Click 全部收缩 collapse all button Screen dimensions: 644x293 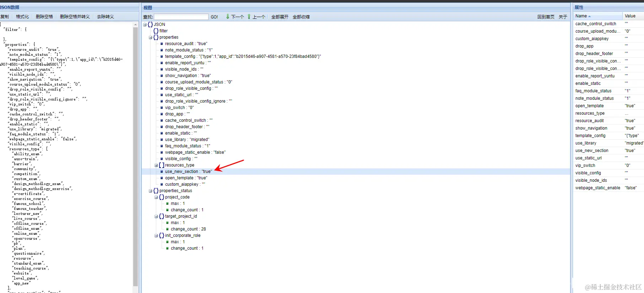[301, 17]
